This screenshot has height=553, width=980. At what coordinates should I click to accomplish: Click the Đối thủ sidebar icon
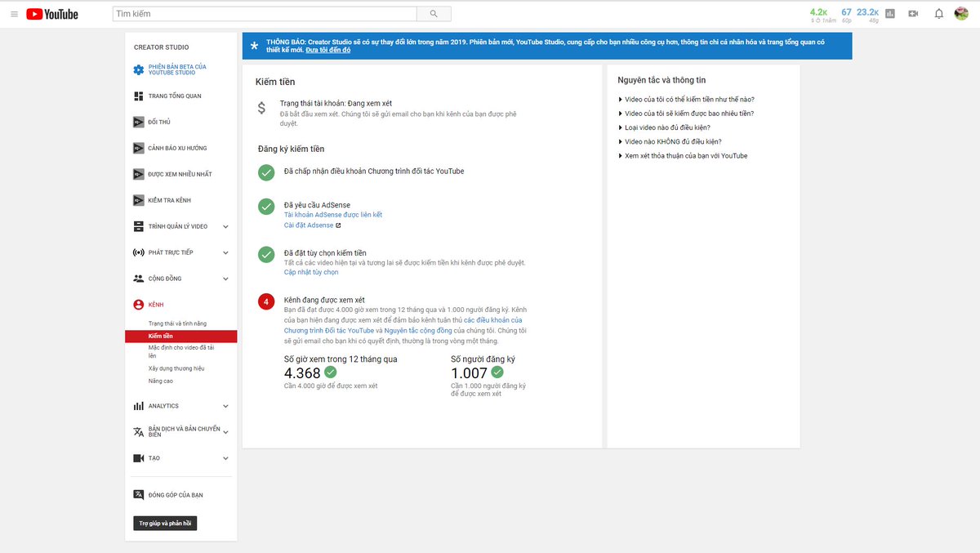(x=139, y=123)
